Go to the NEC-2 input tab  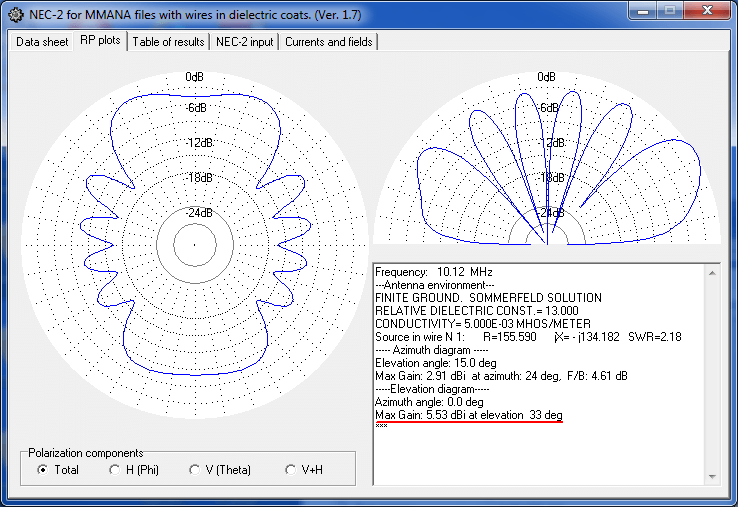245,42
